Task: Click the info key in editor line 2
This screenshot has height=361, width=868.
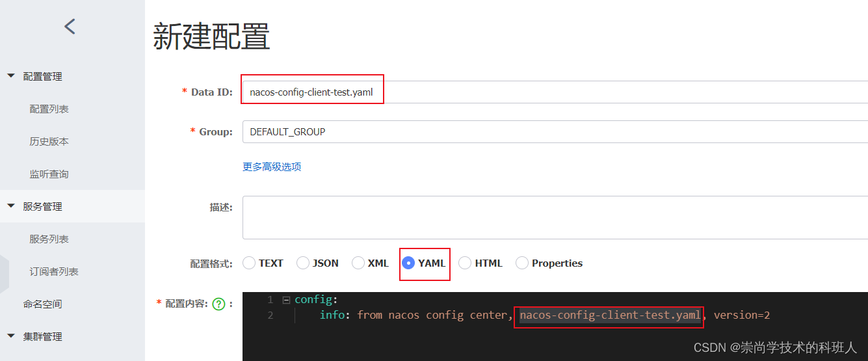Action: coord(332,315)
